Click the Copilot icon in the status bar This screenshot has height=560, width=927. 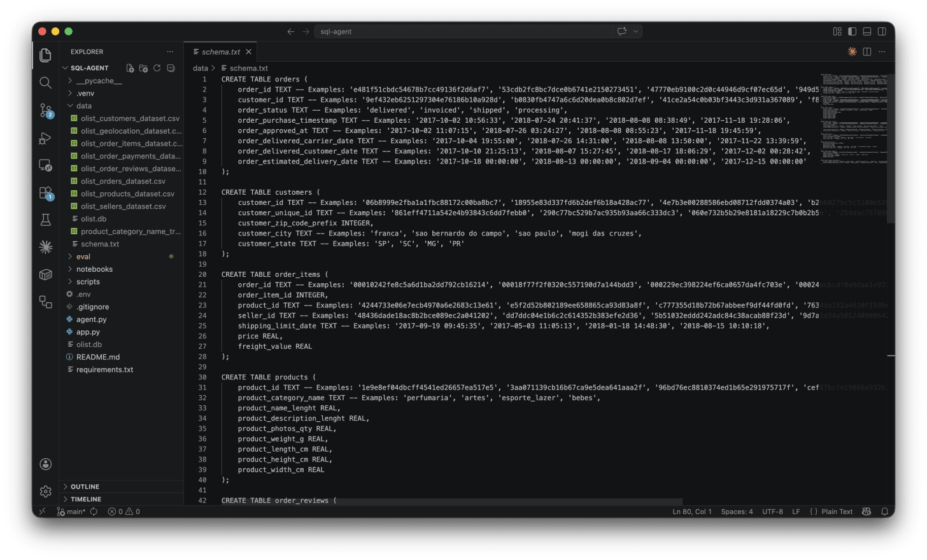click(x=867, y=511)
